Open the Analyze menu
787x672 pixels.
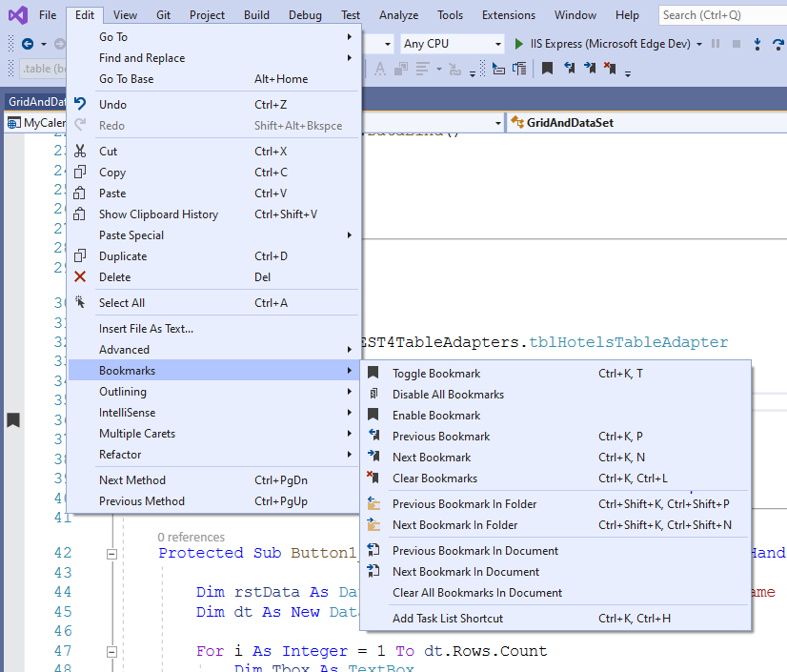point(398,15)
